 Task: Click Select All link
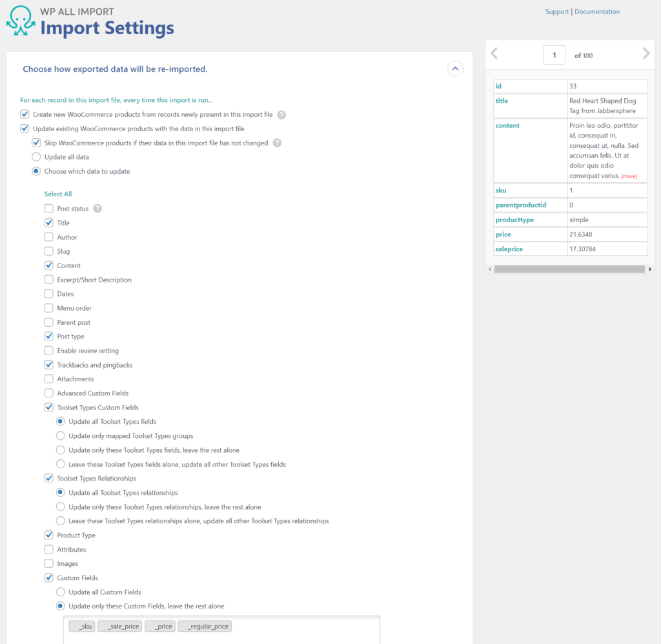pos(58,194)
